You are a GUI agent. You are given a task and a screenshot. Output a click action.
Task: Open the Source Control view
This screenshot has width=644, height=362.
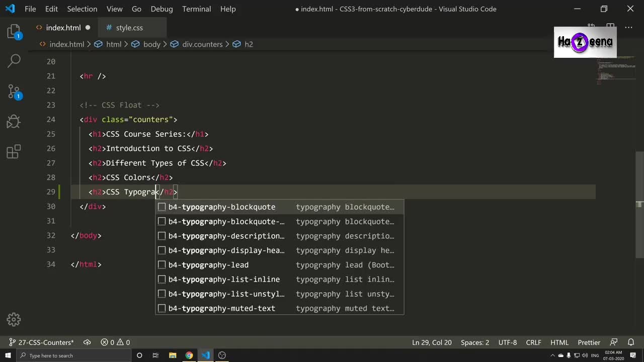14,92
